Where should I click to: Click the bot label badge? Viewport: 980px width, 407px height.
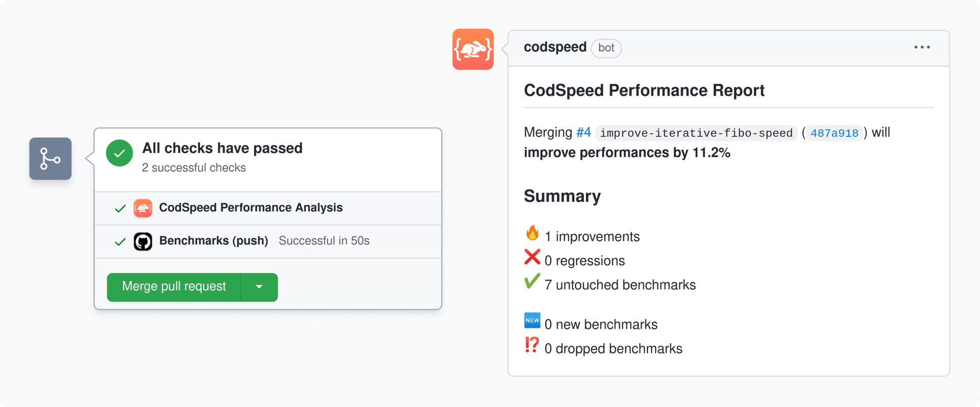(x=606, y=48)
